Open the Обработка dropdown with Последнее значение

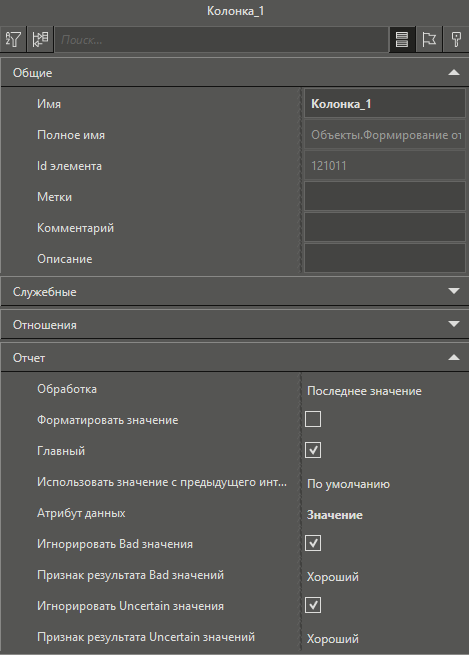point(385,391)
